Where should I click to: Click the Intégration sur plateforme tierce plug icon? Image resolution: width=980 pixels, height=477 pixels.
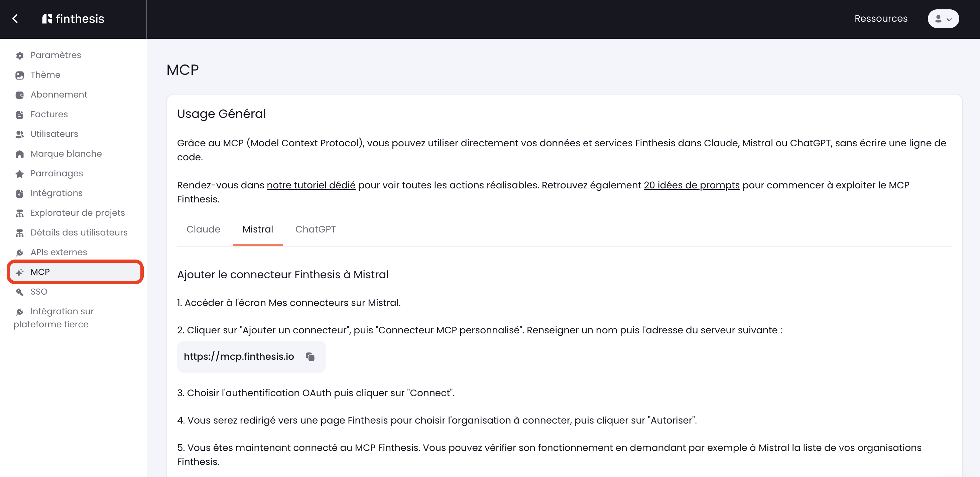pyautogui.click(x=20, y=312)
